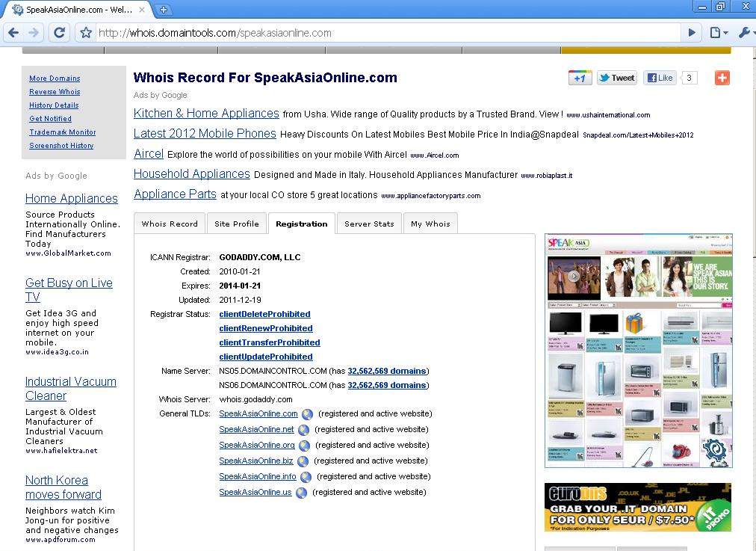Click globe icon next to SpeakAsiaOnline.us
Image resolution: width=756 pixels, height=551 pixels.
click(301, 493)
